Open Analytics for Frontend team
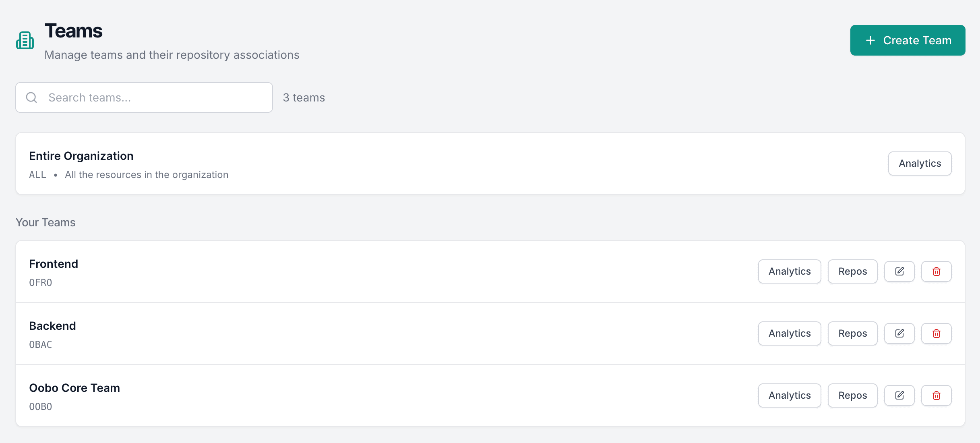Viewport: 980px width, 443px height. point(789,271)
